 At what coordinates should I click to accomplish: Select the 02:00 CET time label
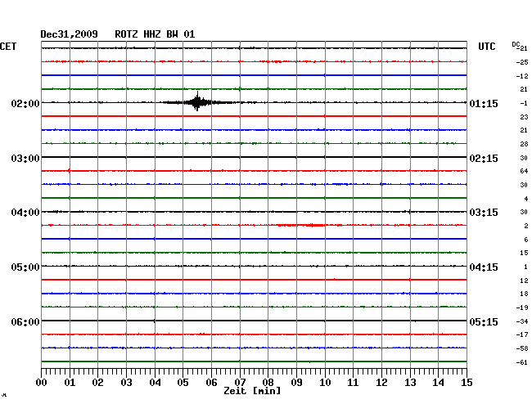[x=25, y=103]
